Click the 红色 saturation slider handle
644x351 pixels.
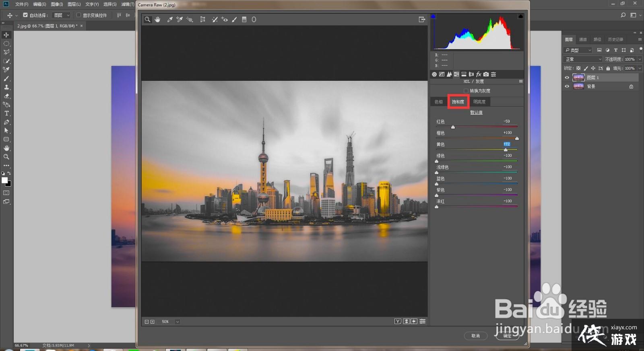(453, 127)
